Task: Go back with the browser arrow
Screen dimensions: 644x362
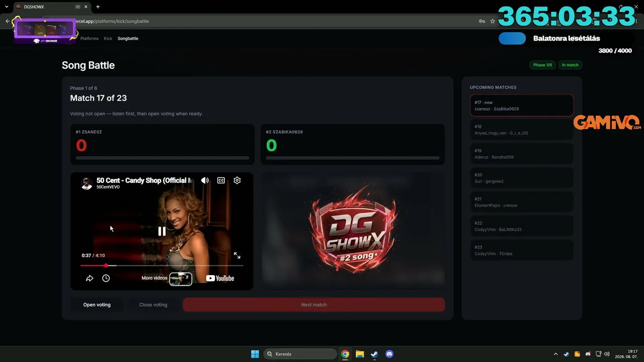Action: 8,21
